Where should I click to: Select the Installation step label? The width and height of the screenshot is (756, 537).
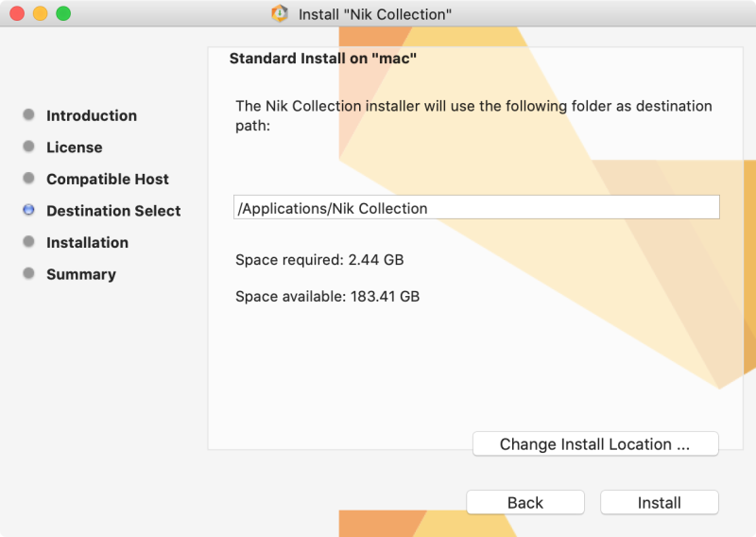[87, 242]
